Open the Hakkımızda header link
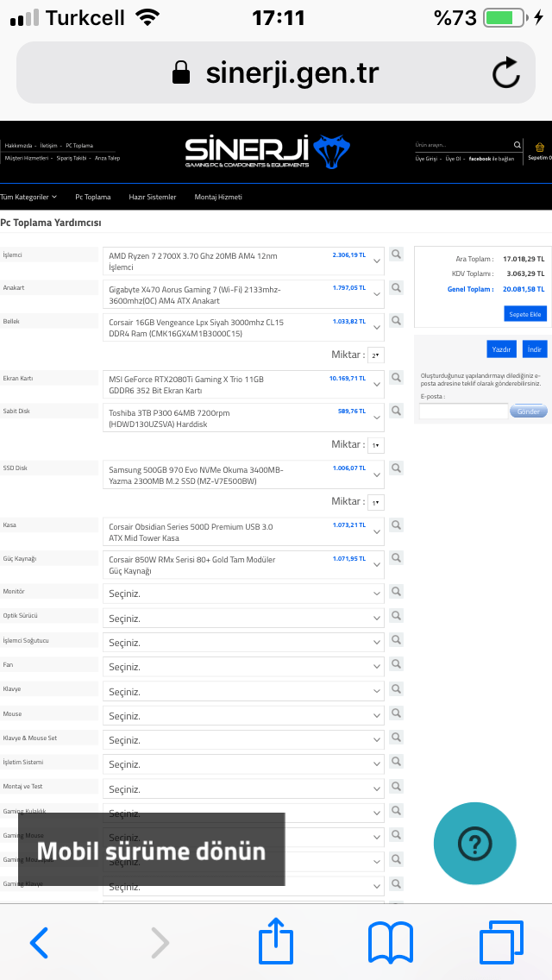Screen dimensions: 552x980 18,146
